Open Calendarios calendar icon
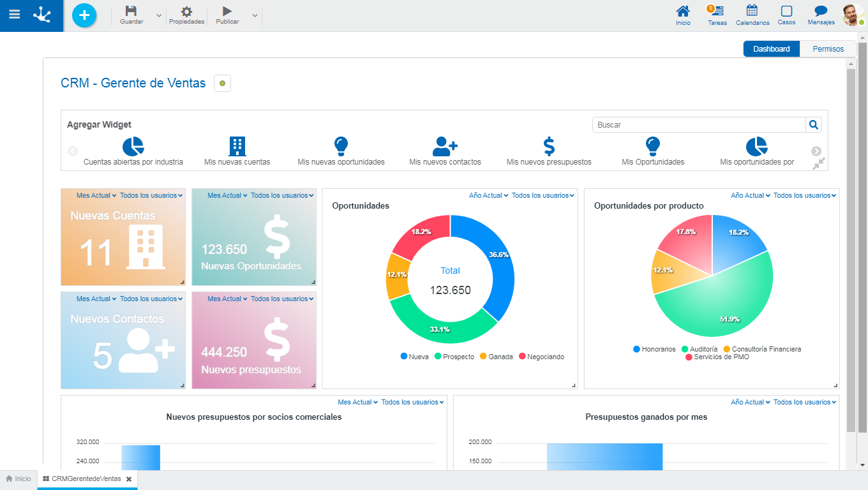 [x=752, y=11]
